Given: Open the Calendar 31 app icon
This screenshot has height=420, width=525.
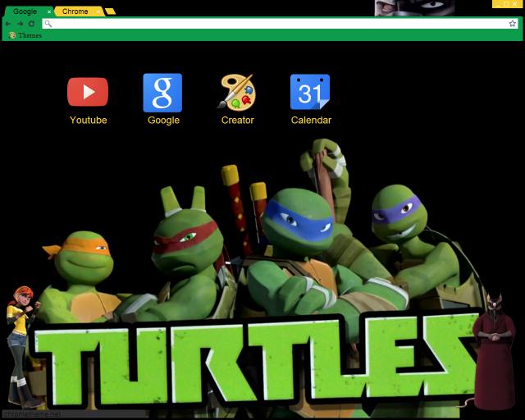Looking at the screenshot, I should point(310,92).
